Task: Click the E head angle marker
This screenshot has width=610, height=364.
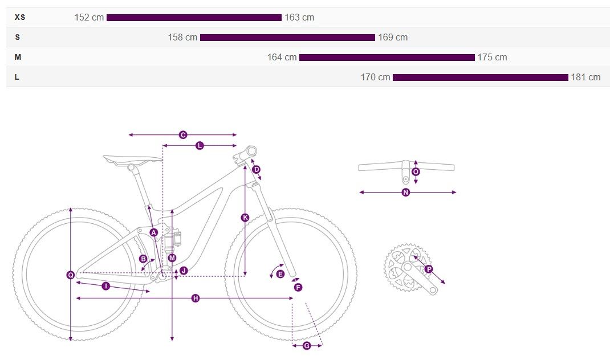Action: tap(280, 274)
